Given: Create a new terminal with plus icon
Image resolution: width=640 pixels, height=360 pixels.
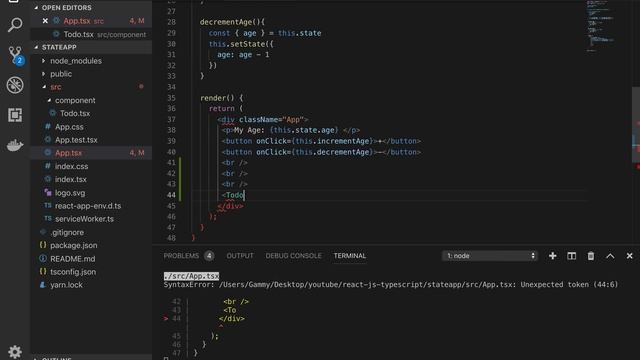Looking at the screenshot, I should click(552, 256).
